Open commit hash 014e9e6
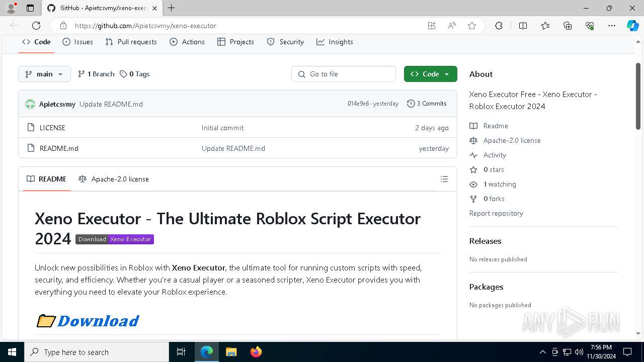This screenshot has height=362, width=644. coord(358,104)
